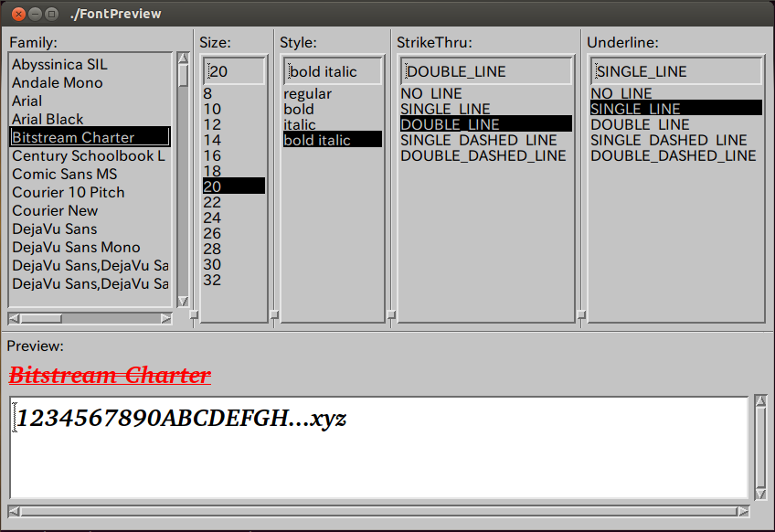Set font size to 10
This screenshot has width=775, height=532.
(x=234, y=110)
